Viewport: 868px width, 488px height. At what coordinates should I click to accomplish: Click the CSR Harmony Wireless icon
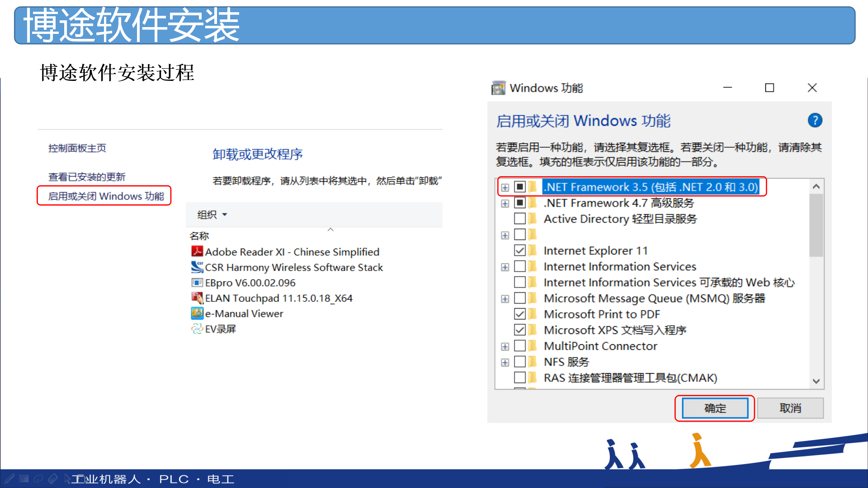click(197, 267)
